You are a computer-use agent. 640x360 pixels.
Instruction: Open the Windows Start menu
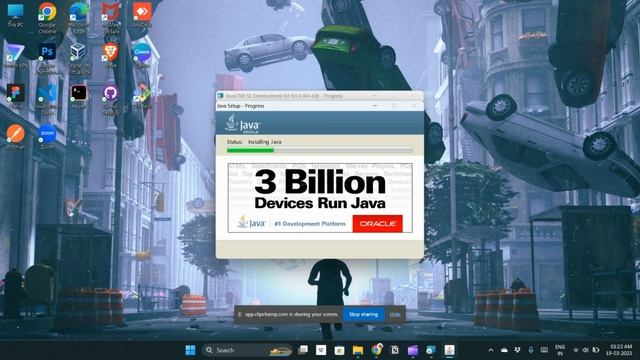(190, 350)
